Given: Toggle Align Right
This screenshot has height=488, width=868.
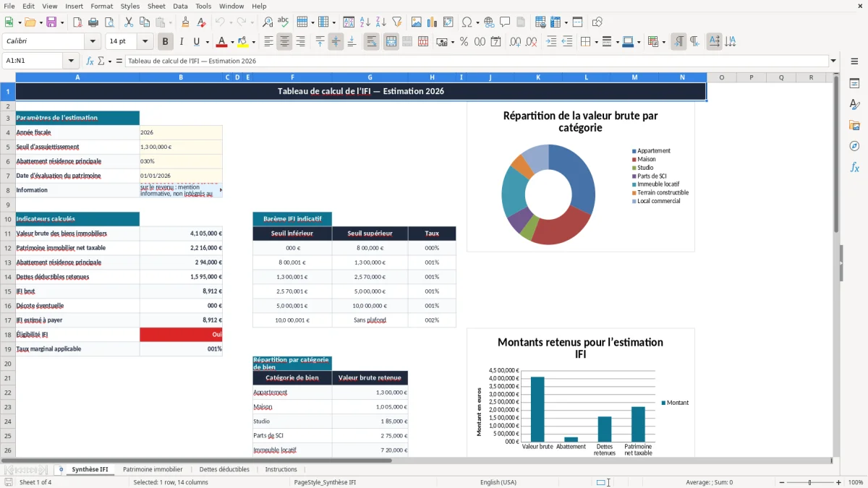Looking at the screenshot, I should coord(300,42).
